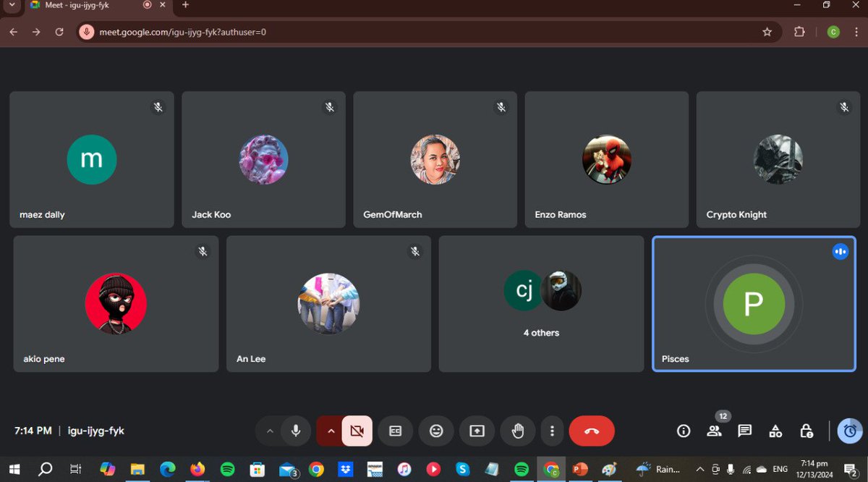Open the Chrome Extensions puzzle icon
This screenshot has height=482, width=868.
coord(799,32)
